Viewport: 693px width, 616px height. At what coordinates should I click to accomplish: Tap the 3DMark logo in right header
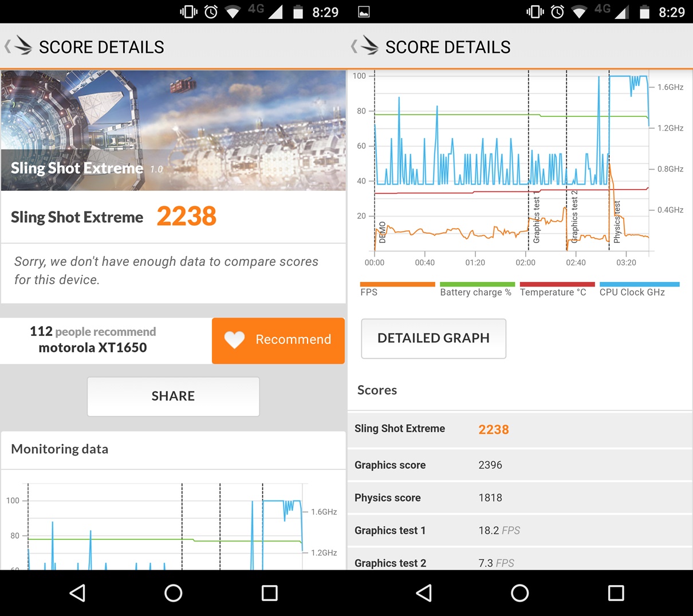(x=369, y=45)
